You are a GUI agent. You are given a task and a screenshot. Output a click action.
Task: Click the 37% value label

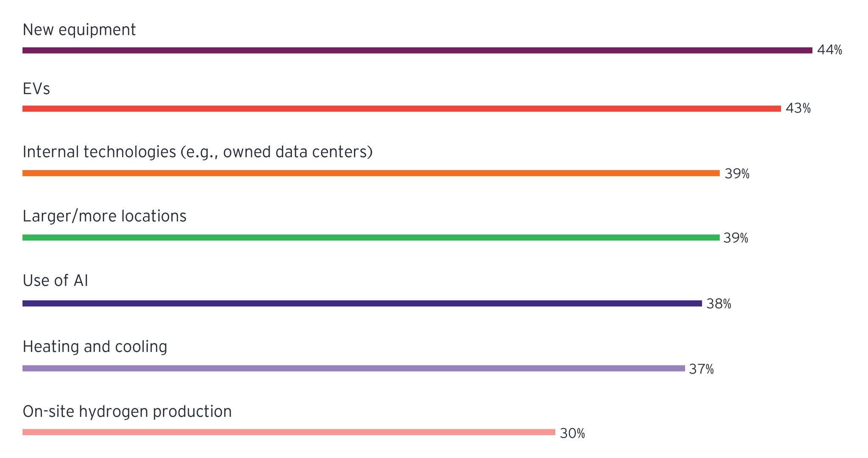[701, 369]
